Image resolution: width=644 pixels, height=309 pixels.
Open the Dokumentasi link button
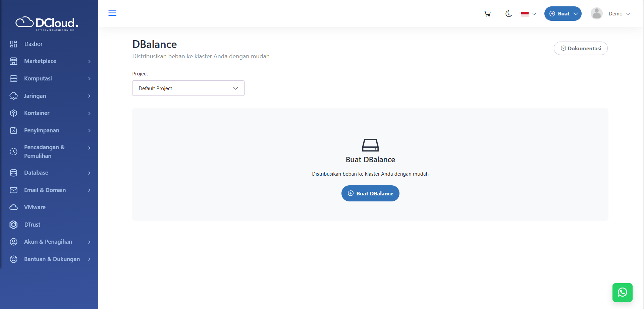[581, 48]
